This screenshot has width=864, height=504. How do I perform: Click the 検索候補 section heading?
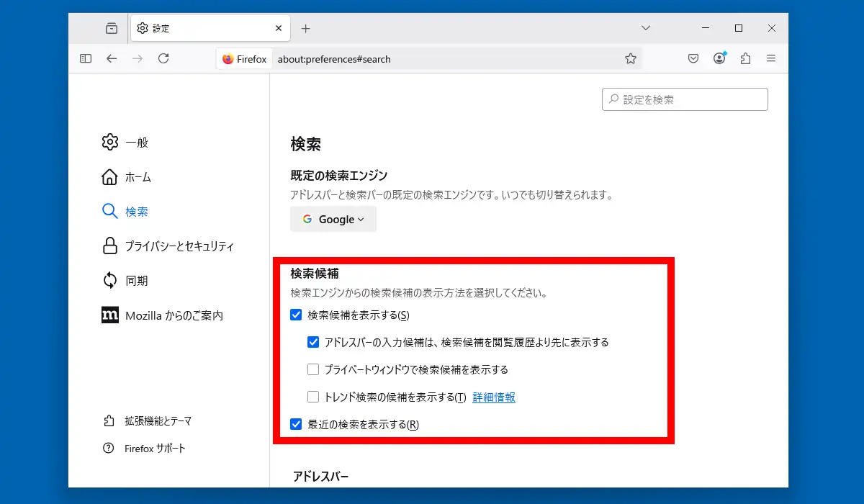(x=315, y=274)
